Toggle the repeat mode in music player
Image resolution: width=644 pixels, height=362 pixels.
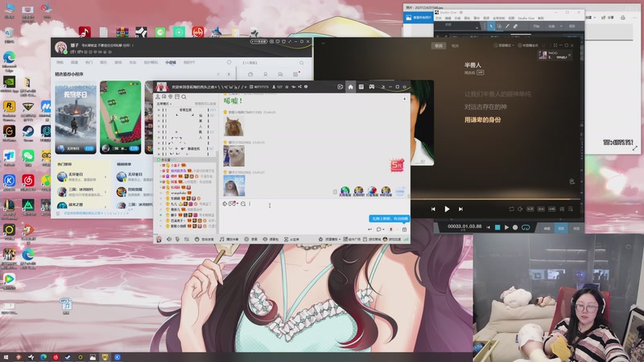point(511,209)
